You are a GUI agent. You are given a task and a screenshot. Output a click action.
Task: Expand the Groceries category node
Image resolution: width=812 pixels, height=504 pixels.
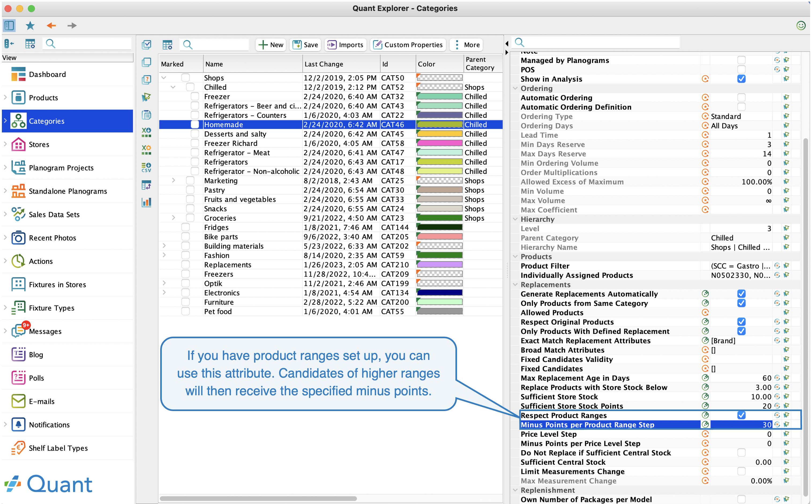(x=173, y=218)
